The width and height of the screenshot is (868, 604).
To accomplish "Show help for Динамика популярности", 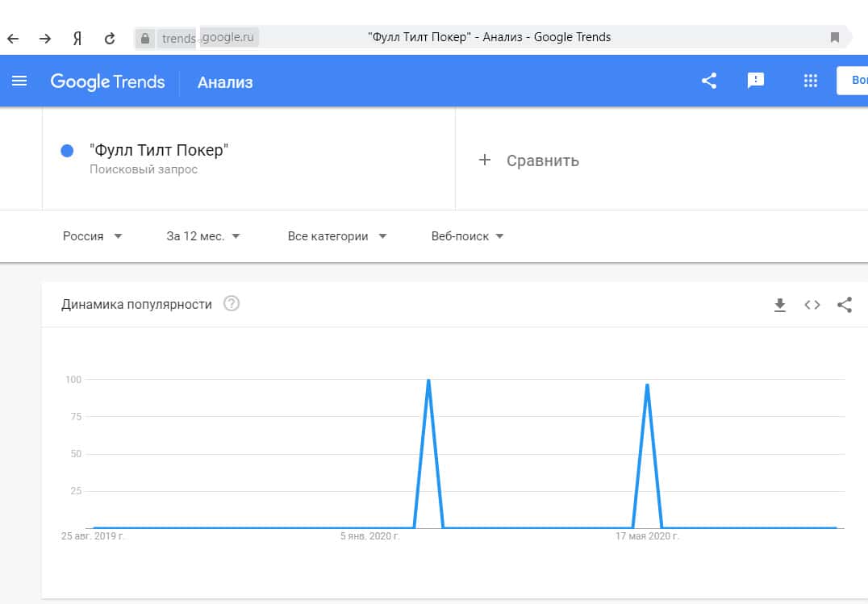I will coord(232,304).
